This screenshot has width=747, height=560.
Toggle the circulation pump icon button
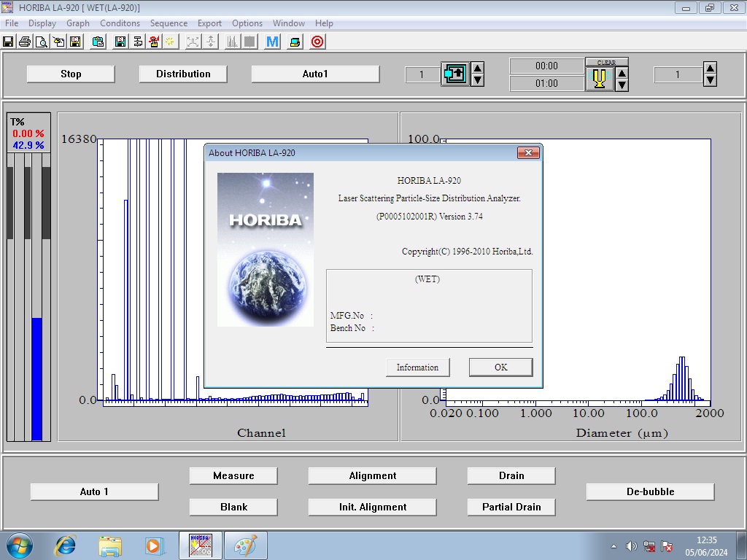click(455, 74)
